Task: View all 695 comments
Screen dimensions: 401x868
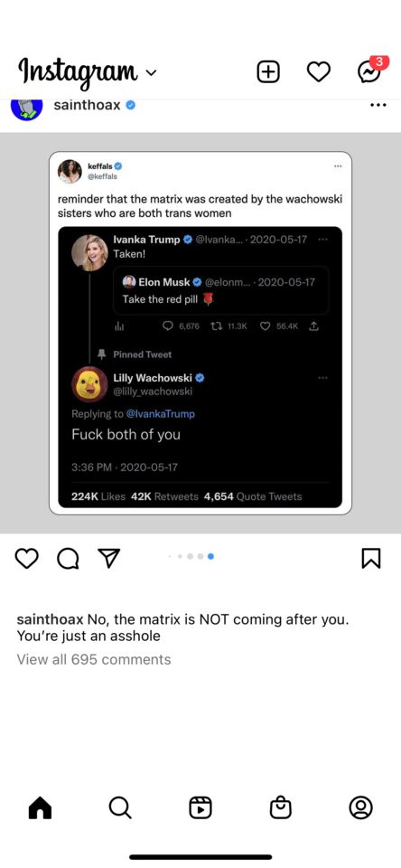Action: click(x=93, y=659)
